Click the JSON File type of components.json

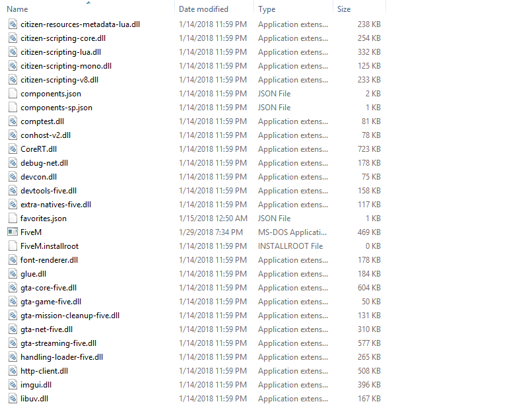(x=274, y=94)
